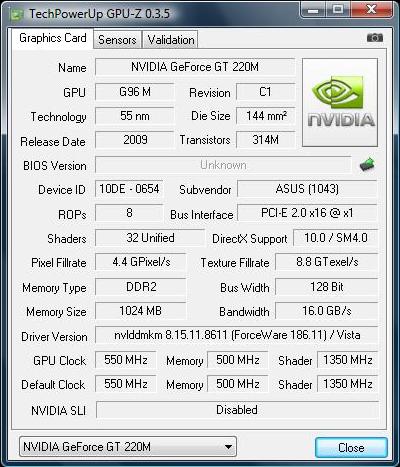
Task: Click the Device ID 10DE - 0654 field
Action: [129, 189]
